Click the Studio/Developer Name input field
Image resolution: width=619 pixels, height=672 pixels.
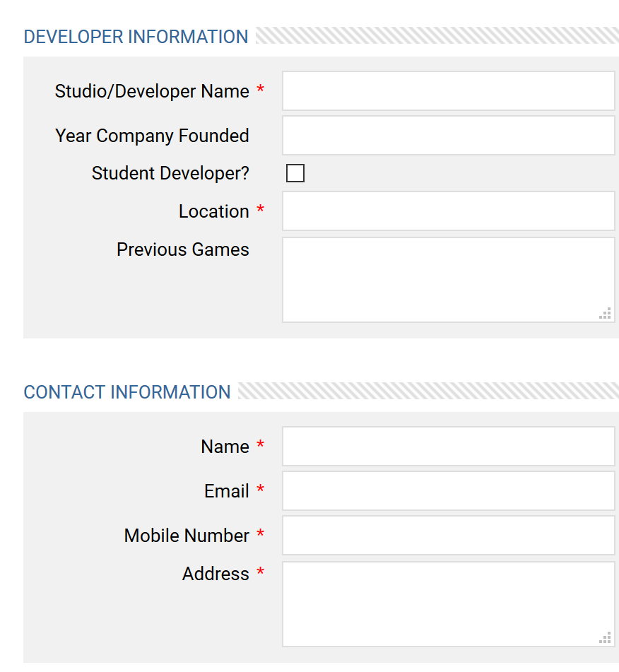tap(449, 91)
